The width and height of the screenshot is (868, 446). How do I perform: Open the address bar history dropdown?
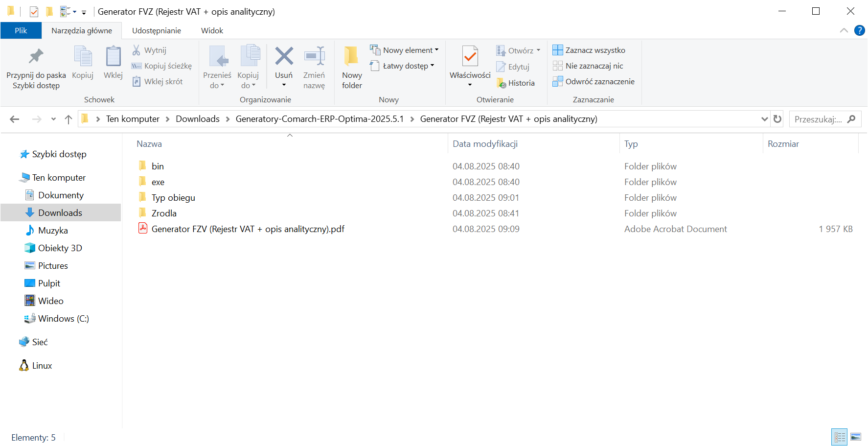point(764,119)
